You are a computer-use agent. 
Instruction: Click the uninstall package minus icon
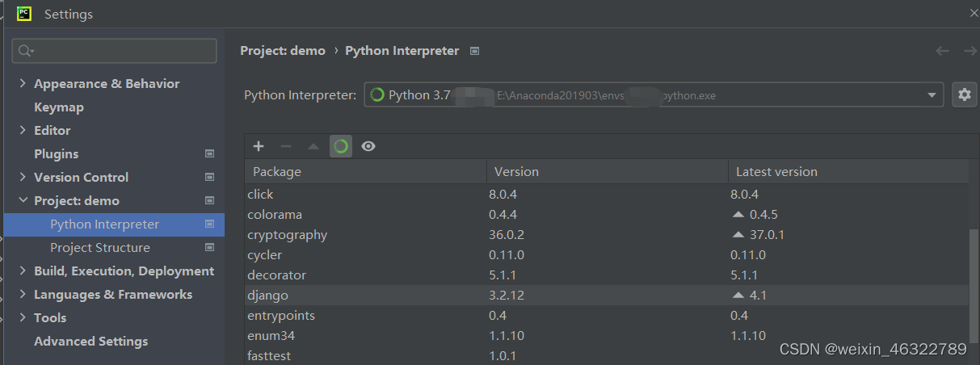click(285, 146)
